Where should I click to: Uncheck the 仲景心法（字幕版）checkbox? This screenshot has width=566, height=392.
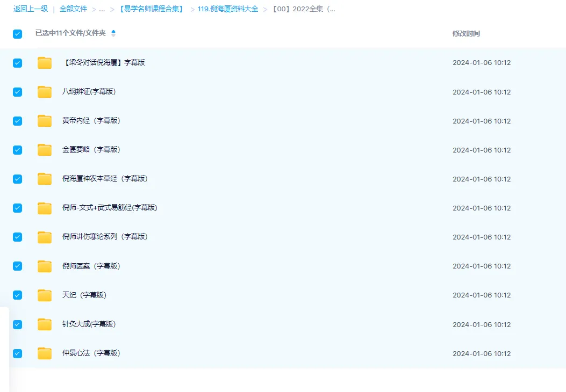pos(17,353)
